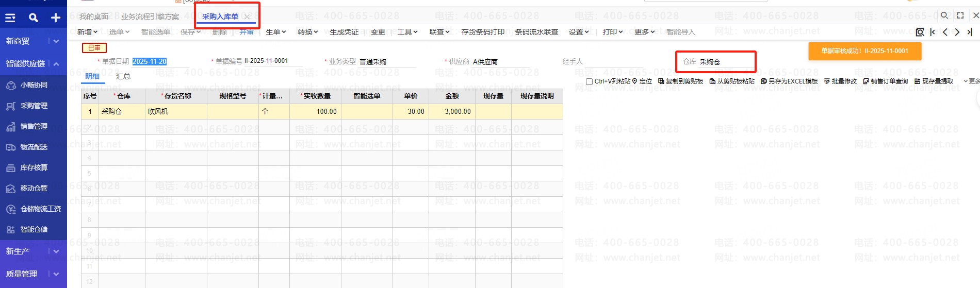Click the 3,000.00 amount cell
Screen dimensions: 980x288
coord(452,111)
